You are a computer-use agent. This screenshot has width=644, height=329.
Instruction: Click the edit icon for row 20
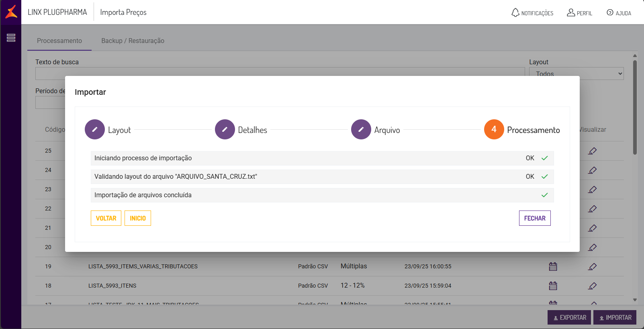coord(592,247)
